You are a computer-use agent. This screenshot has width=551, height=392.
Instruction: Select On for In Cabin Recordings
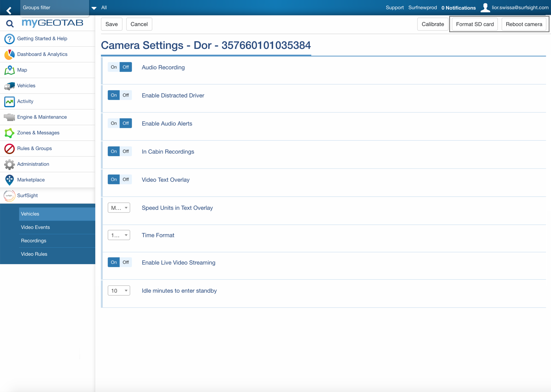pyautogui.click(x=114, y=151)
